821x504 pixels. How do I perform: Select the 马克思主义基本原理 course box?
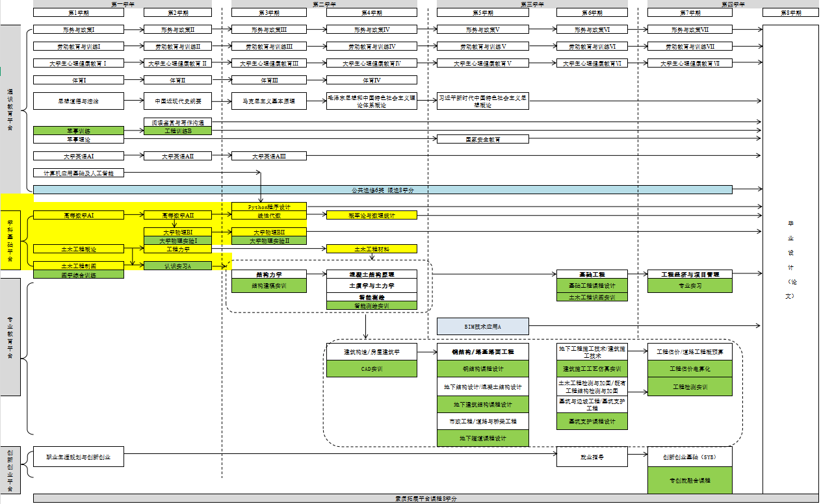pos(268,101)
